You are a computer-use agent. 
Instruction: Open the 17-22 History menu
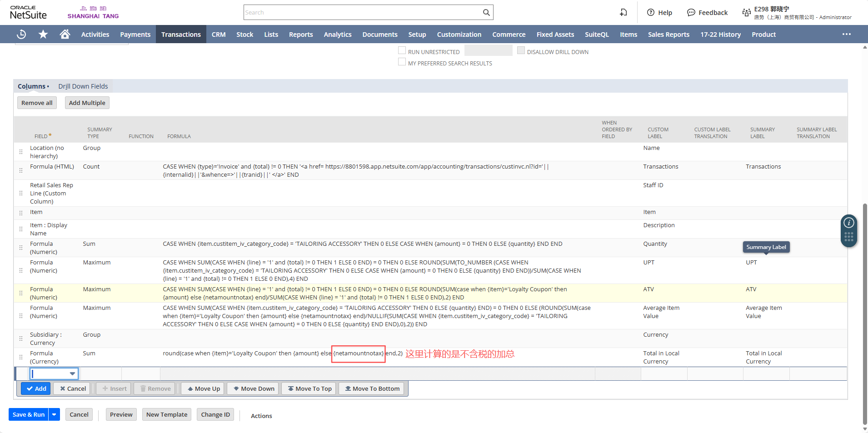point(720,35)
